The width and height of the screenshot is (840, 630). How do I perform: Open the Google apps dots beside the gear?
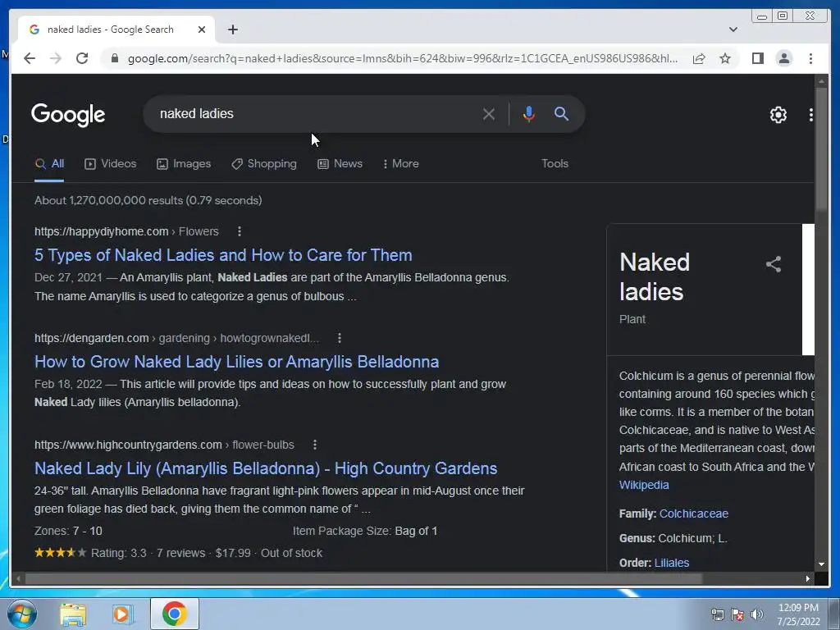click(810, 115)
